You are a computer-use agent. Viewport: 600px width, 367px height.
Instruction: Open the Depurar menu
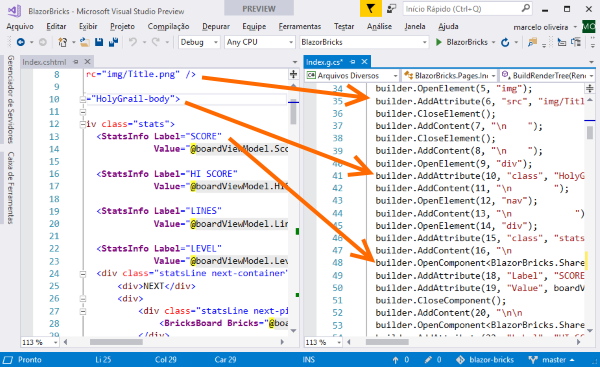tap(216, 26)
